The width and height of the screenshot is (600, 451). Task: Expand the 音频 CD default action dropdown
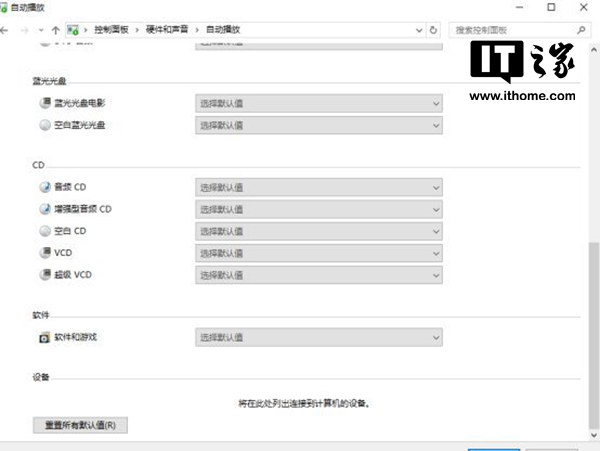click(318, 187)
